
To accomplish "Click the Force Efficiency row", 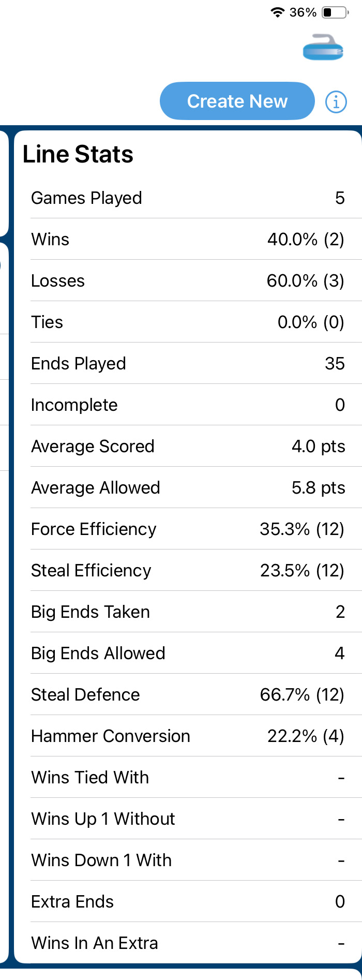I will [x=188, y=529].
